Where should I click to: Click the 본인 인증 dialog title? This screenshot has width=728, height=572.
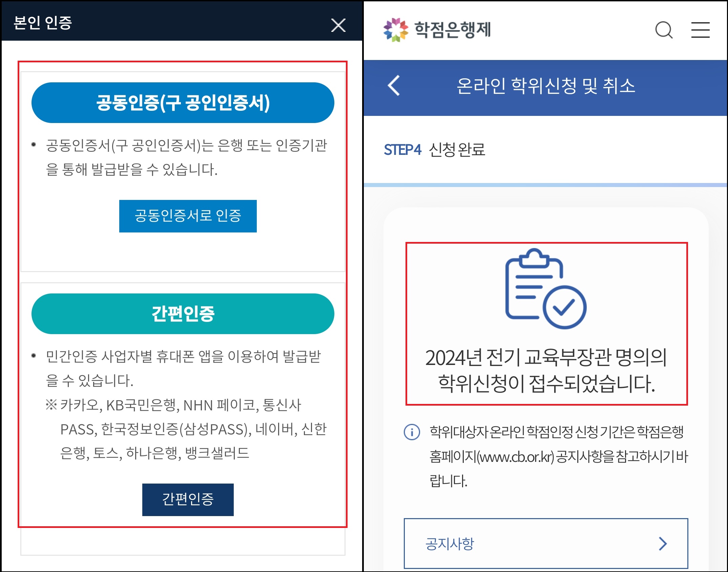pyautogui.click(x=43, y=23)
